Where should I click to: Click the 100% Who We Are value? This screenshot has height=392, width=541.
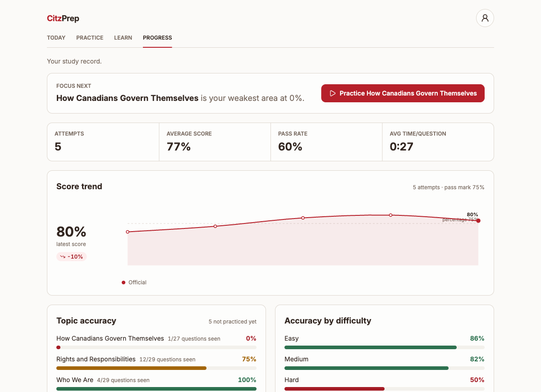click(247, 380)
